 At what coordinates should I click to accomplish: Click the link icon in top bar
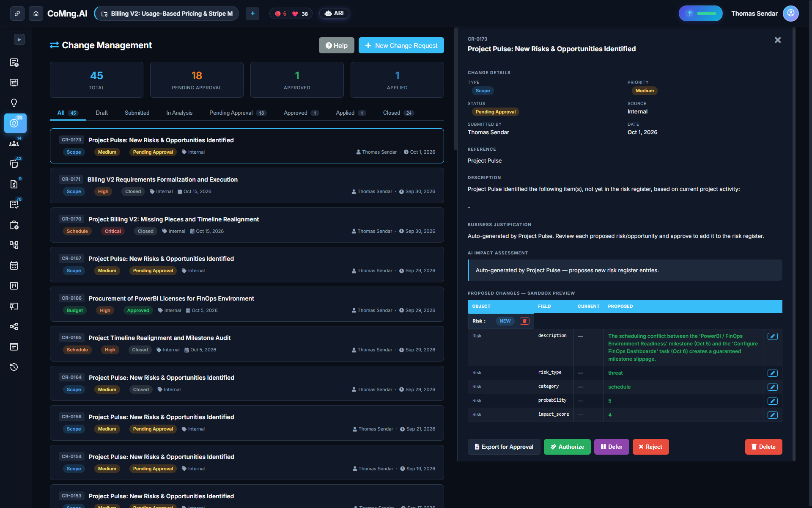(17, 14)
